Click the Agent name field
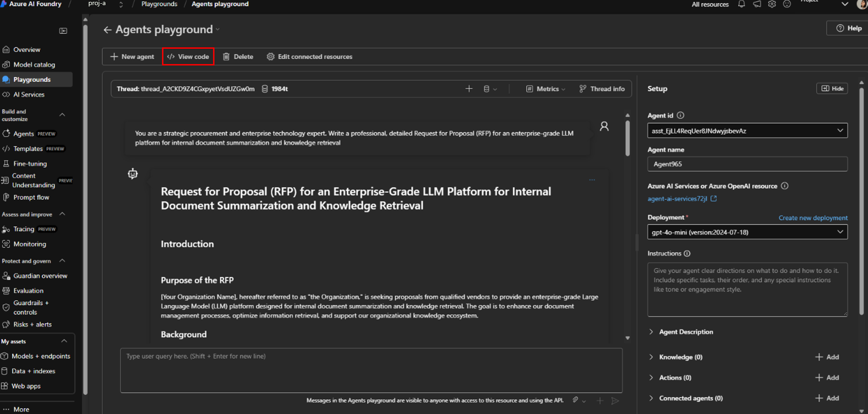The image size is (868, 414). [x=747, y=164]
